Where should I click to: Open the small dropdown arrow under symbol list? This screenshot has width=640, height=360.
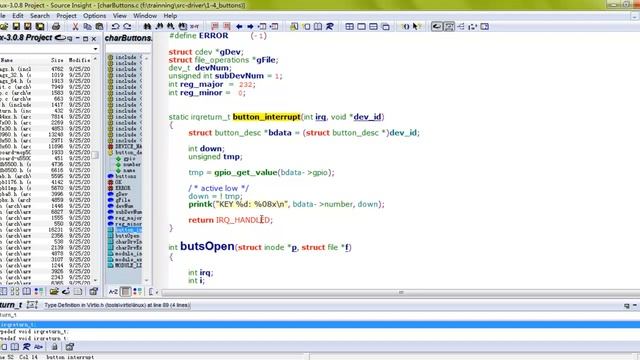[157, 292]
